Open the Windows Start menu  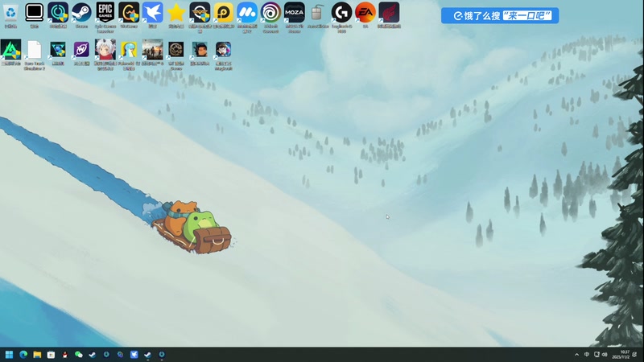click(9, 355)
